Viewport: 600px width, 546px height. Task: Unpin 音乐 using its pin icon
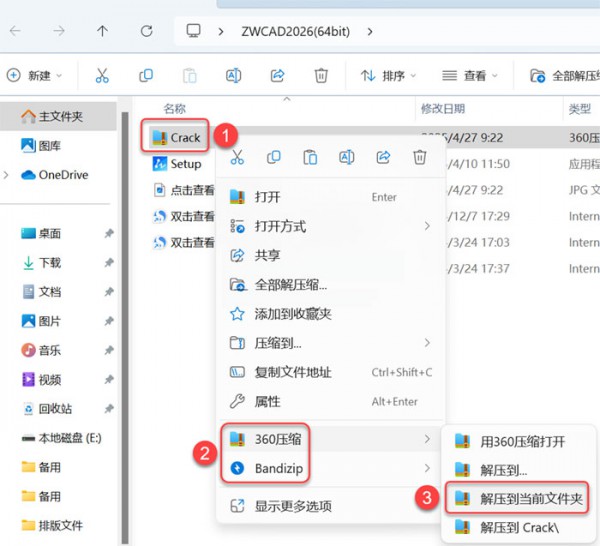point(109,350)
